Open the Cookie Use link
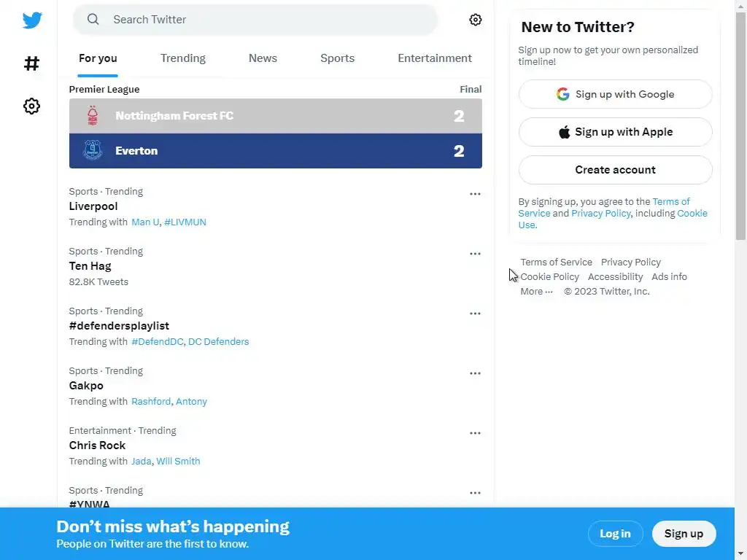This screenshot has width=747, height=560. 692,214
